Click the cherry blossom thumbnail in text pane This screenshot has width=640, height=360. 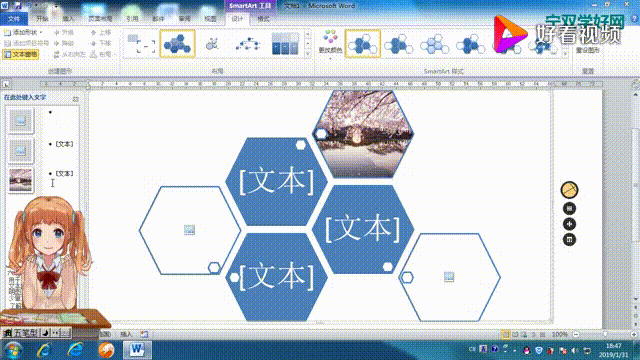(x=20, y=180)
